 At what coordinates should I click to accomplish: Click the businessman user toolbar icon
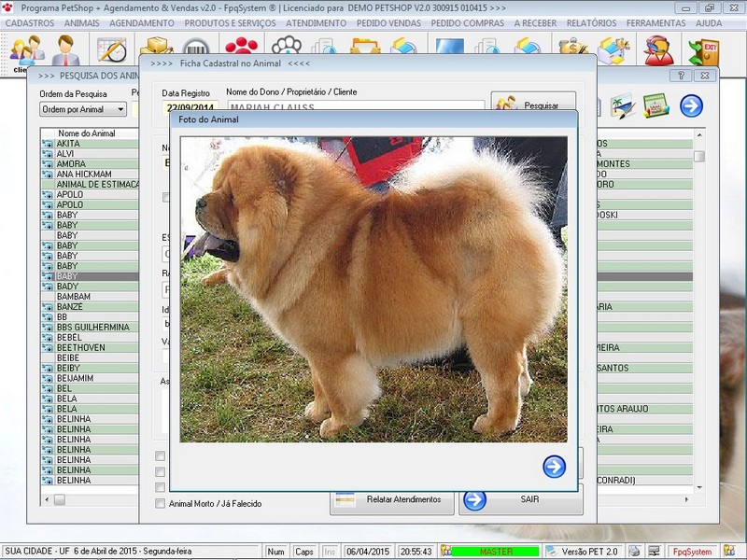65,50
